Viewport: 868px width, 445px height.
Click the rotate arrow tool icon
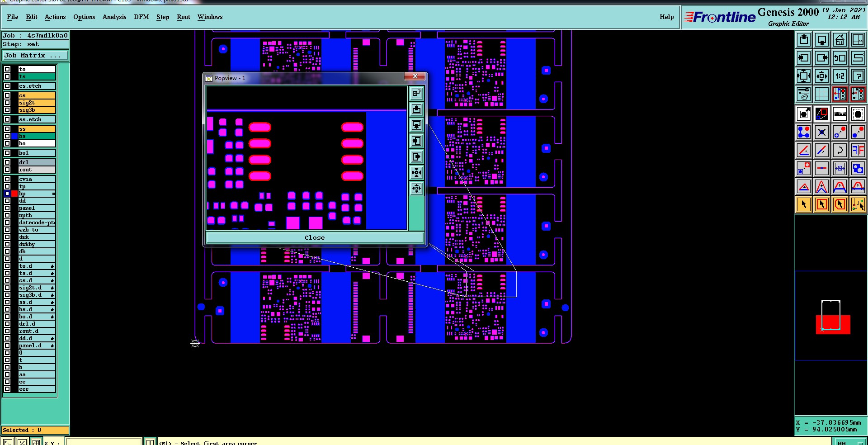click(x=840, y=150)
